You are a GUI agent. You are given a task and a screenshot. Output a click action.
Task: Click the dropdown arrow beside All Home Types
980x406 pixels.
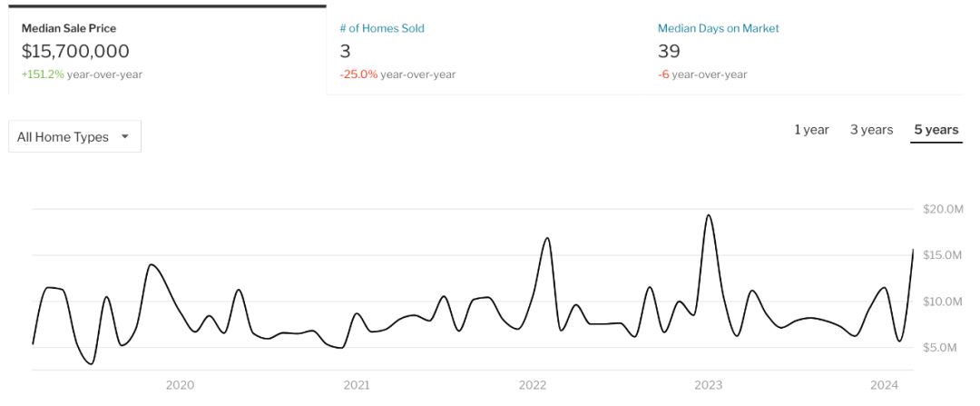124,136
